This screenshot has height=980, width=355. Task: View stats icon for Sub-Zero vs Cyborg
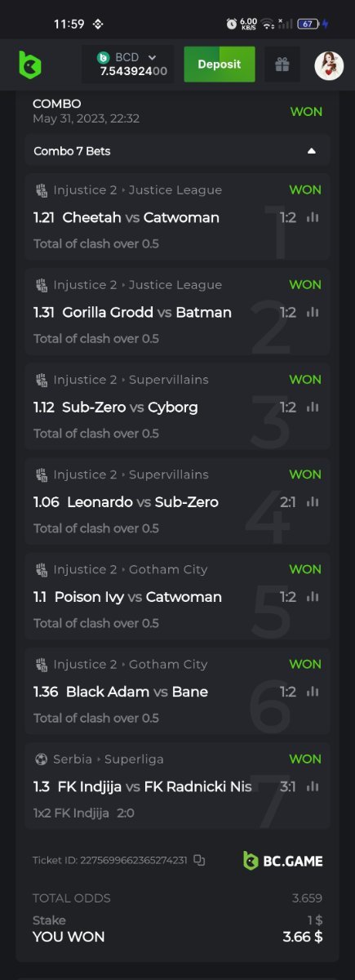tap(312, 407)
